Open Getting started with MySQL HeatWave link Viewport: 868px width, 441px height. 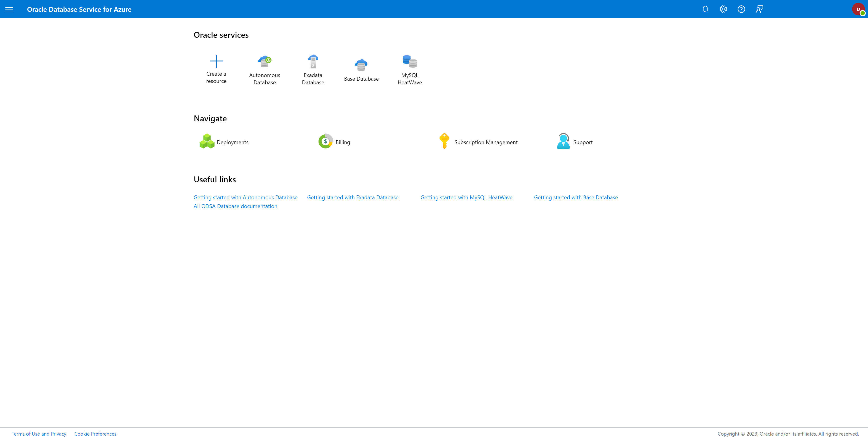[x=466, y=197]
